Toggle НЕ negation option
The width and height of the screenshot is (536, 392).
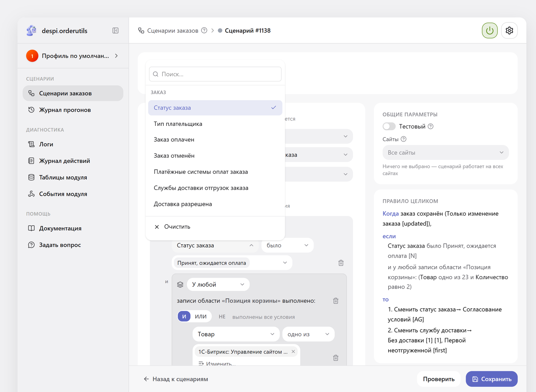222,317
